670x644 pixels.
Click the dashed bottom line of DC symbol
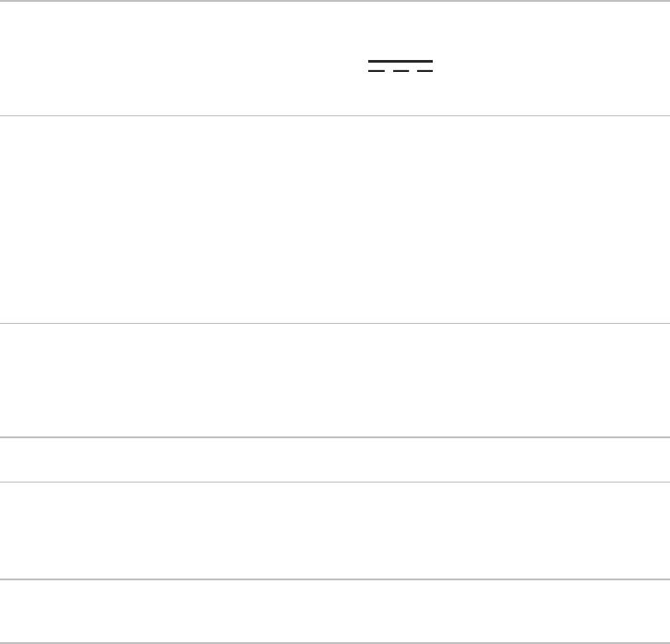point(401,71)
